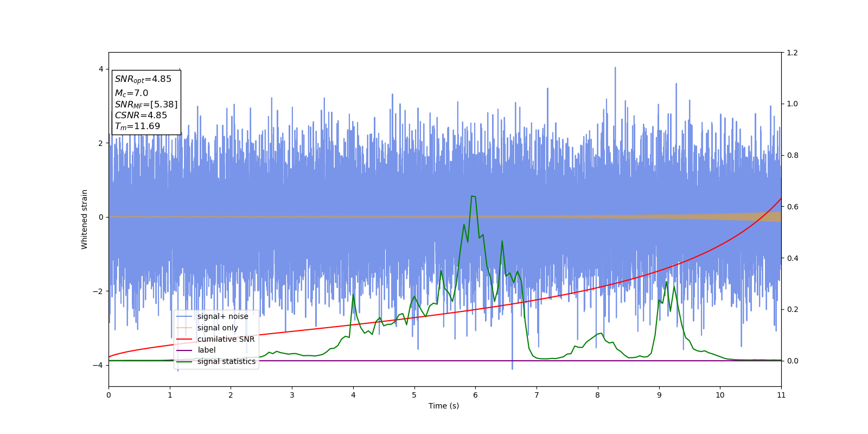868x434 pixels.
Task: Click the blue signal+ noise legend line sample
Action: pos(184,317)
